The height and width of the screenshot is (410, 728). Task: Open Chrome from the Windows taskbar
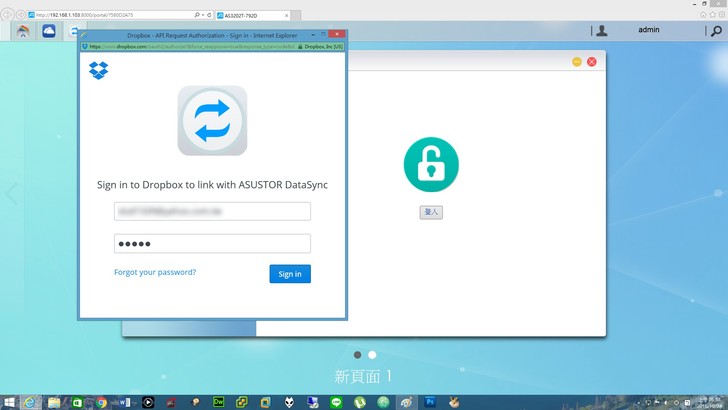coord(101,402)
